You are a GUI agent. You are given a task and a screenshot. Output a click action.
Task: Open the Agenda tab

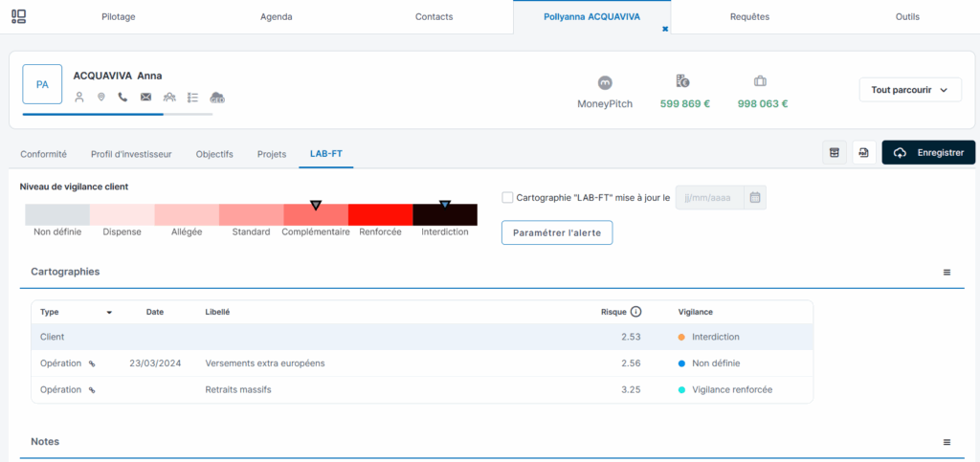[277, 16]
